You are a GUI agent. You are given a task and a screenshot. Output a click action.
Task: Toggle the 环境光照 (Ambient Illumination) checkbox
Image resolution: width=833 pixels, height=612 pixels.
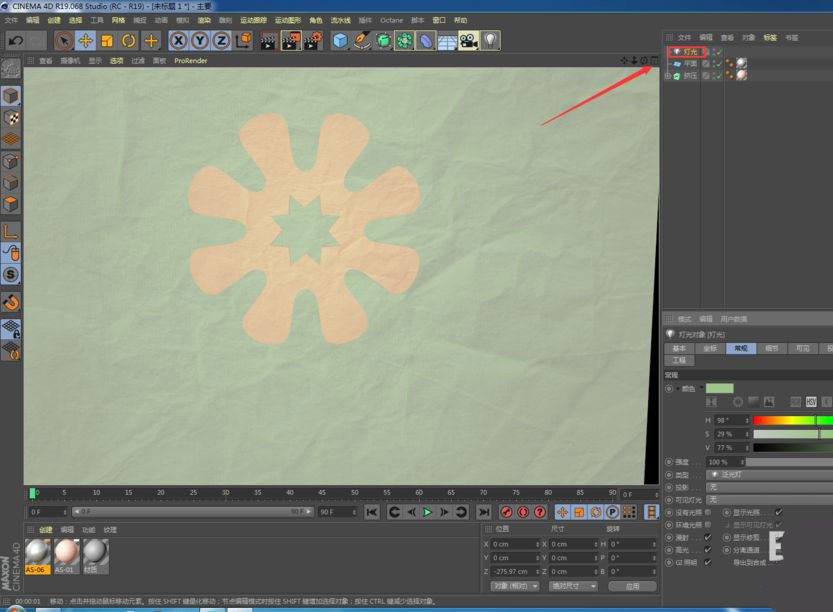click(708, 525)
